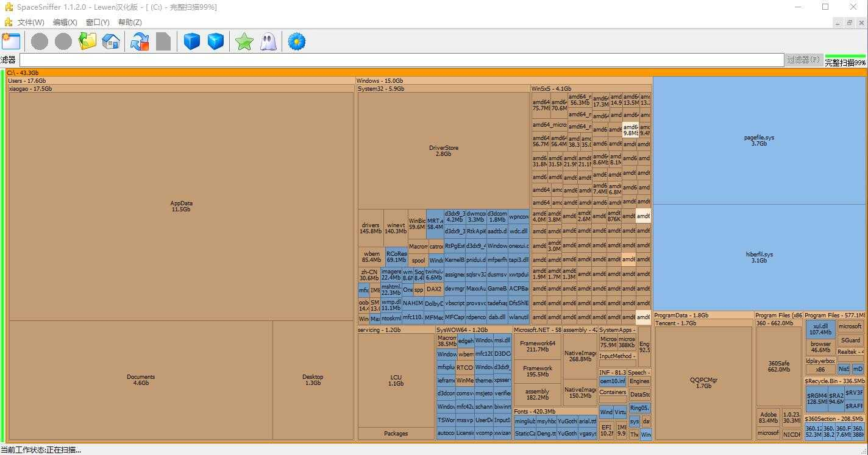The image size is (868, 455).
Task: Click the second blue cube icon
Action: click(x=216, y=41)
